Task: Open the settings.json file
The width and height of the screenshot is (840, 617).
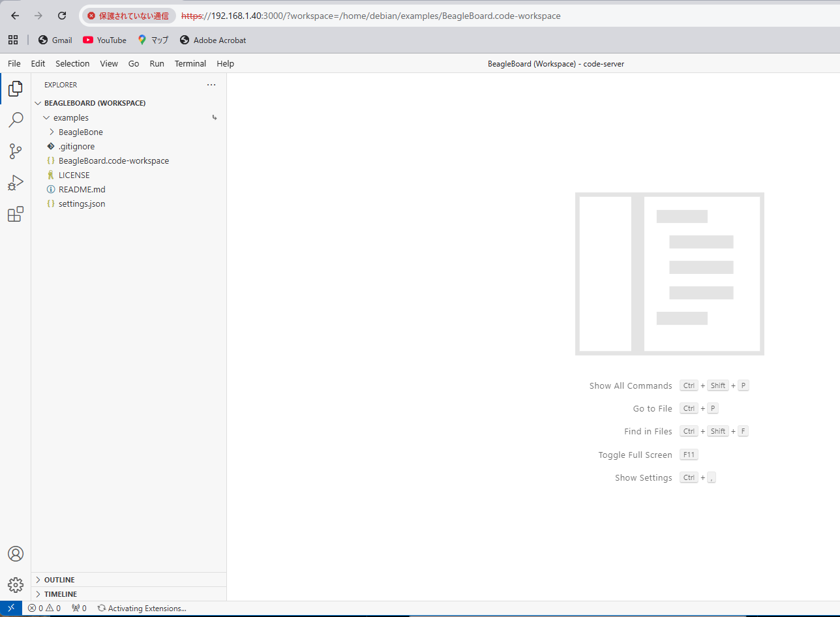Action: click(x=129, y=203)
